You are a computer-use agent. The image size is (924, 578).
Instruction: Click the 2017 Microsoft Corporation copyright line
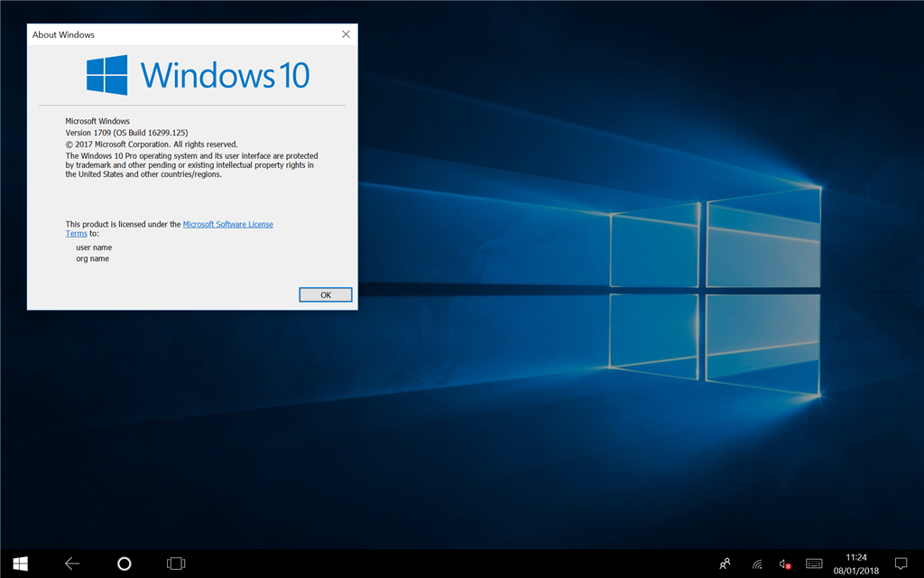152,144
